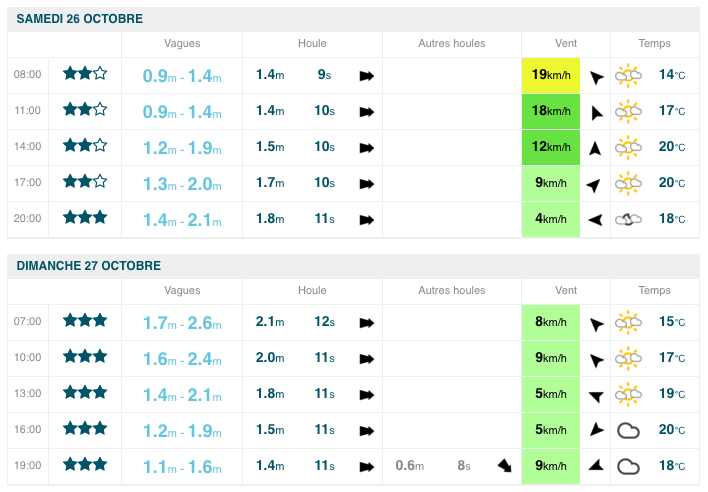Select the Samedi 26 Octobre header
This screenshot has width=708, height=492.
point(80,19)
